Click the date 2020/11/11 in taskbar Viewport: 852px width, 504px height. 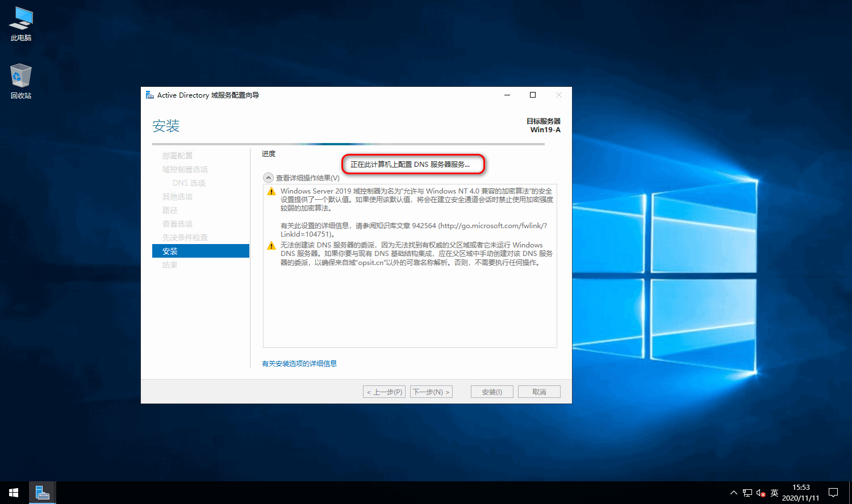tap(801, 498)
